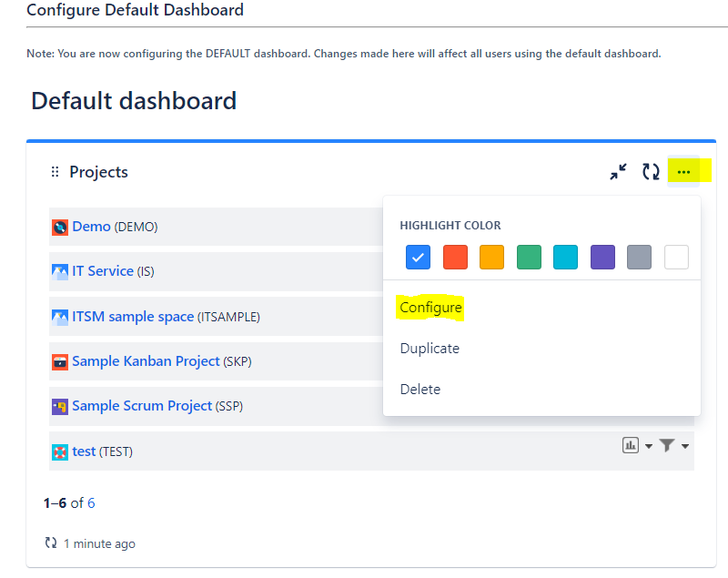728x578 pixels.
Task: Choose Duplicate in the gadget menu
Action: tap(430, 349)
